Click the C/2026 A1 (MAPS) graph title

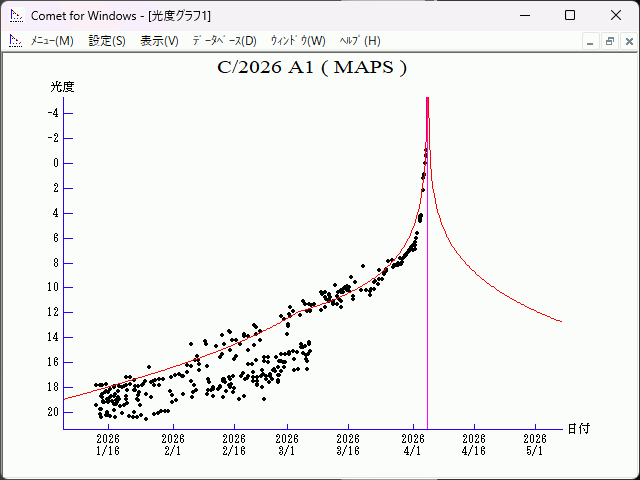tap(312, 68)
